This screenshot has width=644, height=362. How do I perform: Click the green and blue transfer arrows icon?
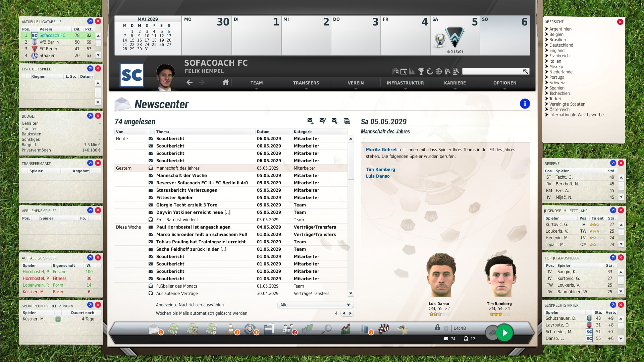307,329
